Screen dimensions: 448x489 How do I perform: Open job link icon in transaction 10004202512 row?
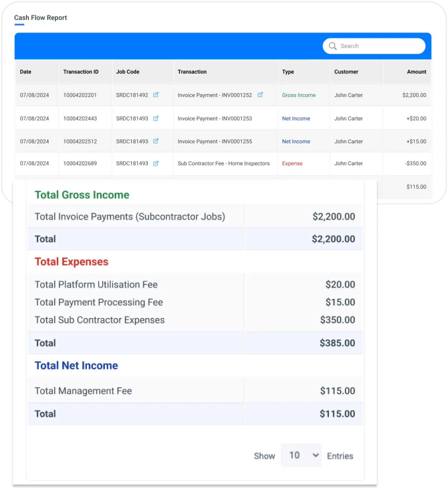156,141
